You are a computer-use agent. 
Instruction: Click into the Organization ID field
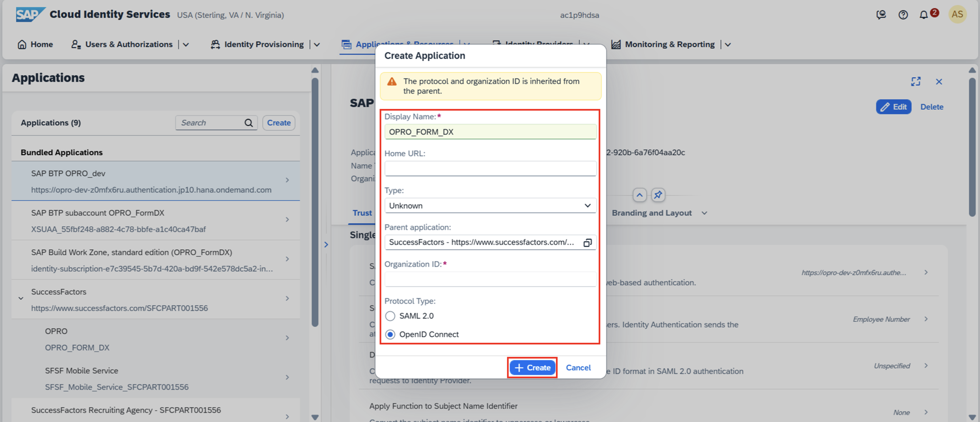[490, 280]
